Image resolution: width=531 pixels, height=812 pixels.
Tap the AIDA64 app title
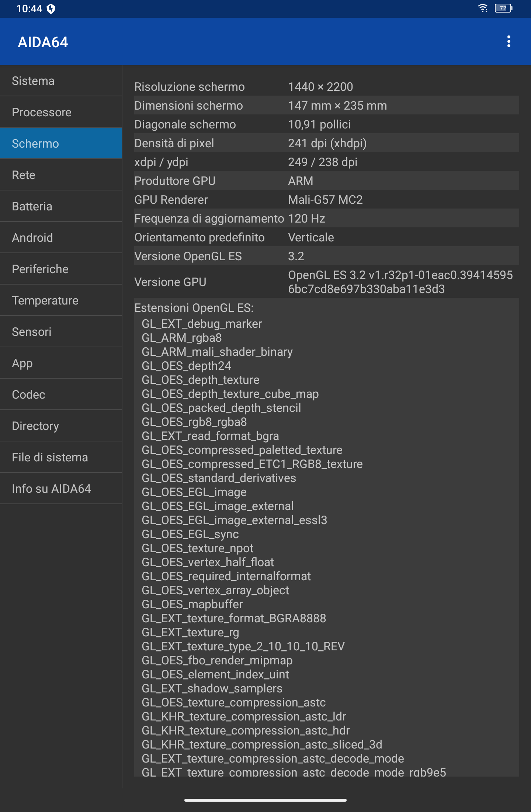click(43, 42)
